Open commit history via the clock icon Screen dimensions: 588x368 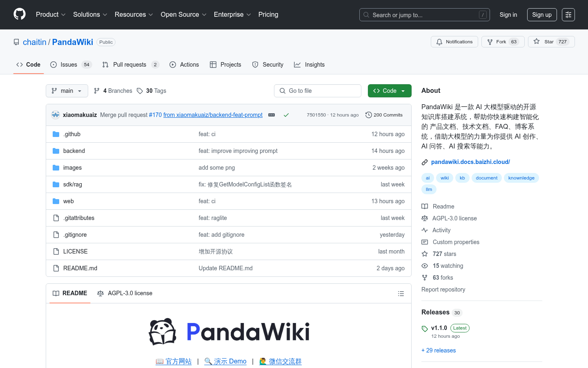[x=369, y=115]
